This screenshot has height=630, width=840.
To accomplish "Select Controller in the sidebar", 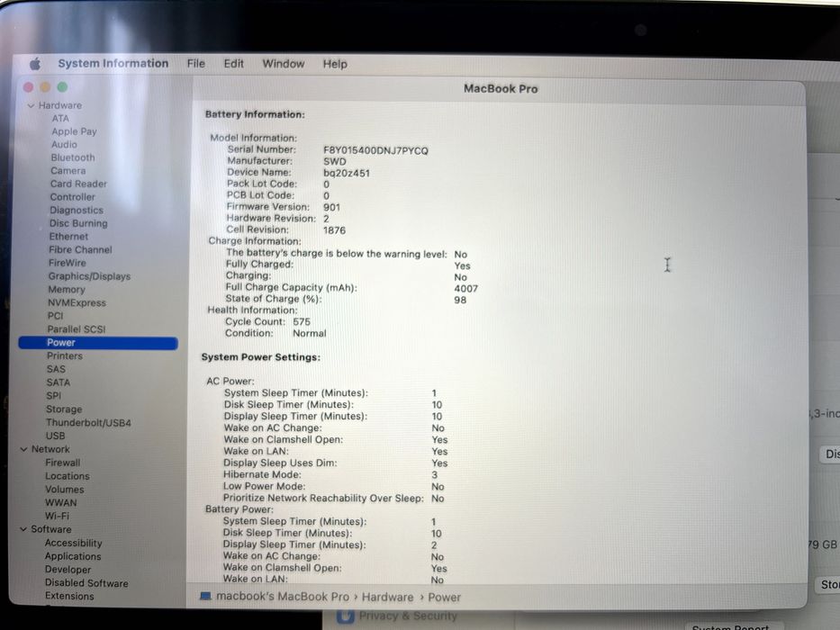I will pos(72,197).
